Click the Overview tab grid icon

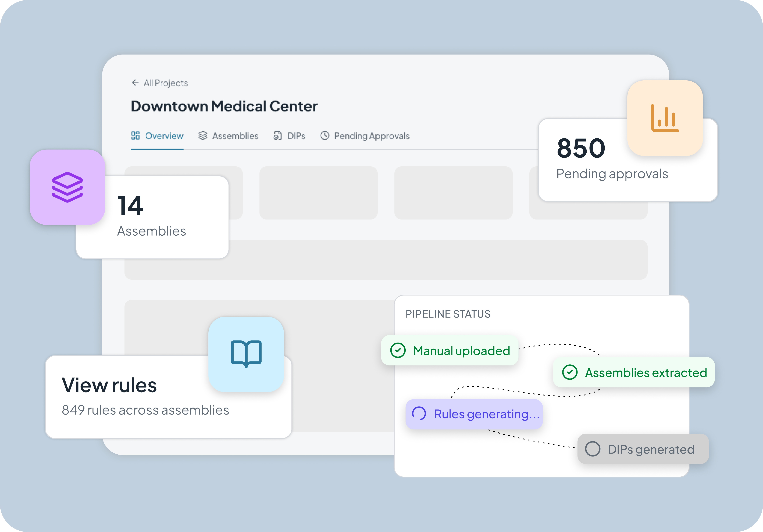tap(135, 135)
